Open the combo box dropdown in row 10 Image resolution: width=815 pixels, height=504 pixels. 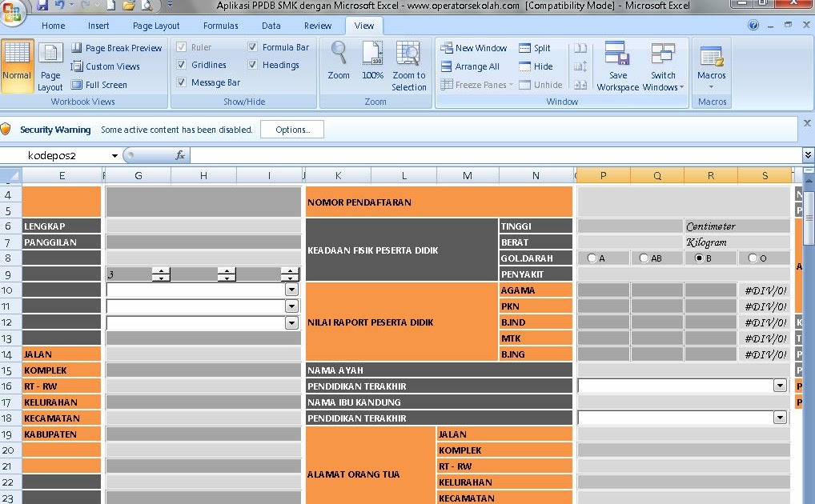click(x=291, y=290)
